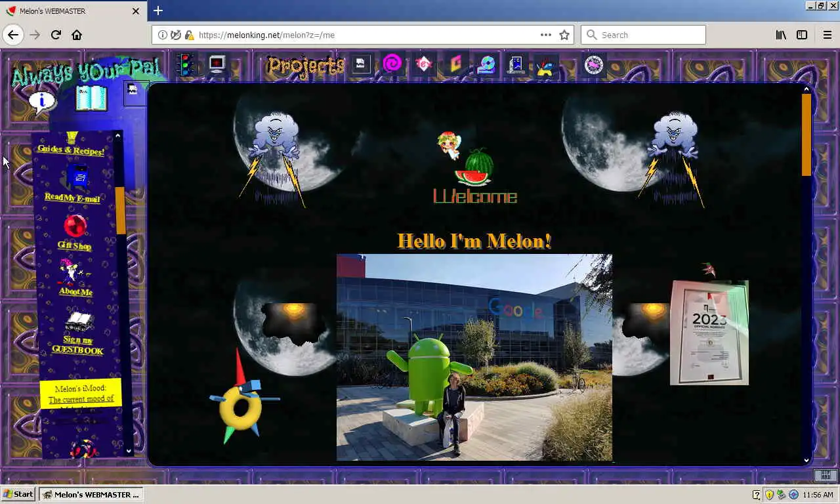Click the traffic light icon in header
This screenshot has width=840, height=504.
coord(187,64)
